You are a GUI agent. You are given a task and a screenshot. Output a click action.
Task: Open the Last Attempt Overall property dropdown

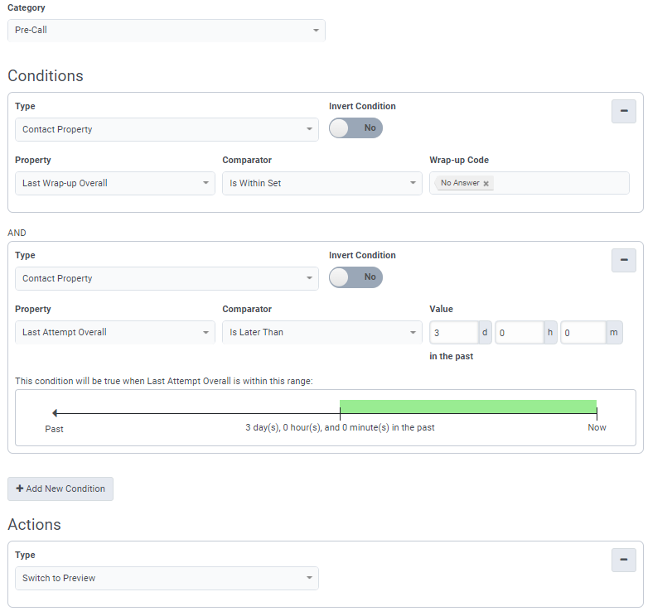115,332
